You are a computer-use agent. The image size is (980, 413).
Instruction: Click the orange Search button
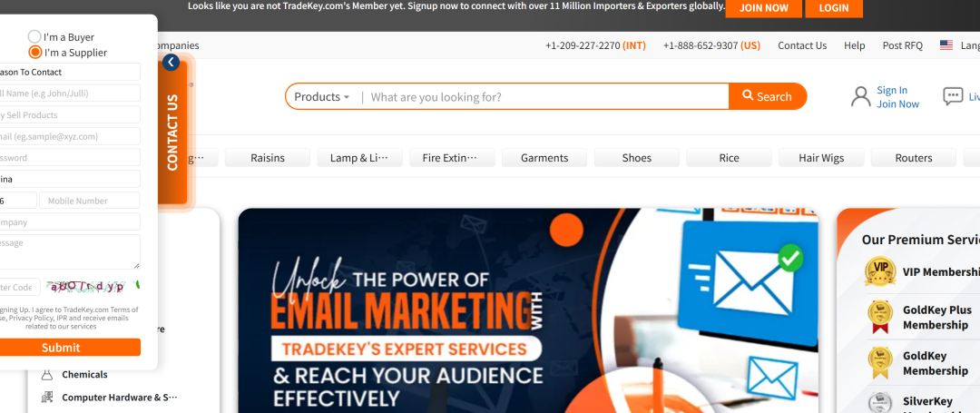point(768,96)
